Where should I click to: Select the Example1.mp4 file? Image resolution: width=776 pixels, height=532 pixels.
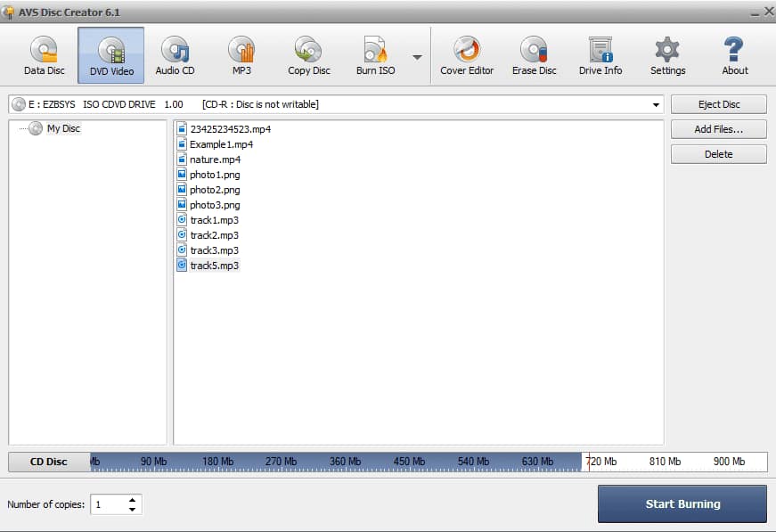[221, 144]
